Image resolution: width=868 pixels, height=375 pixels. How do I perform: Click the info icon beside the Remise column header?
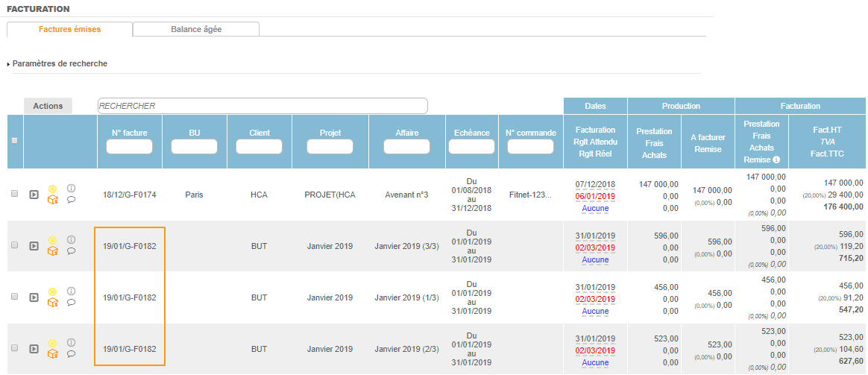[776, 160]
